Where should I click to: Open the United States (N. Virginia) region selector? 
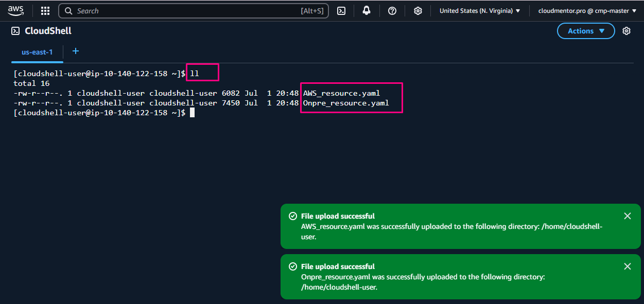click(479, 11)
